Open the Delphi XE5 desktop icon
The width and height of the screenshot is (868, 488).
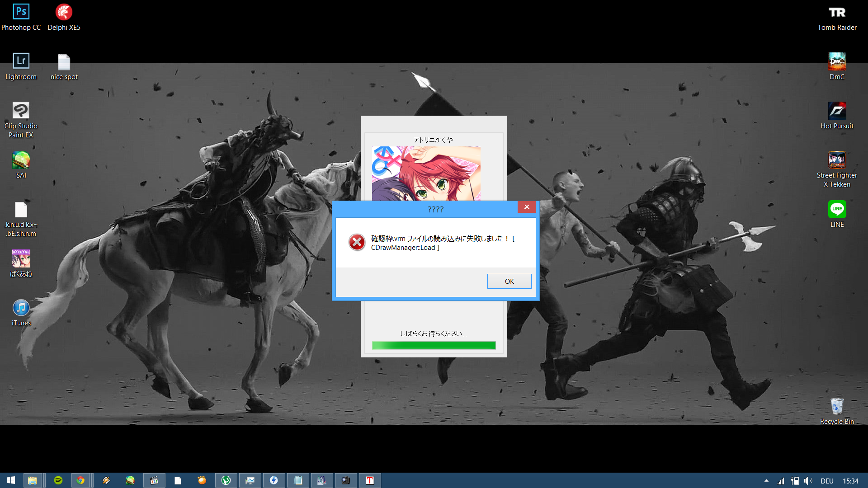(x=64, y=12)
